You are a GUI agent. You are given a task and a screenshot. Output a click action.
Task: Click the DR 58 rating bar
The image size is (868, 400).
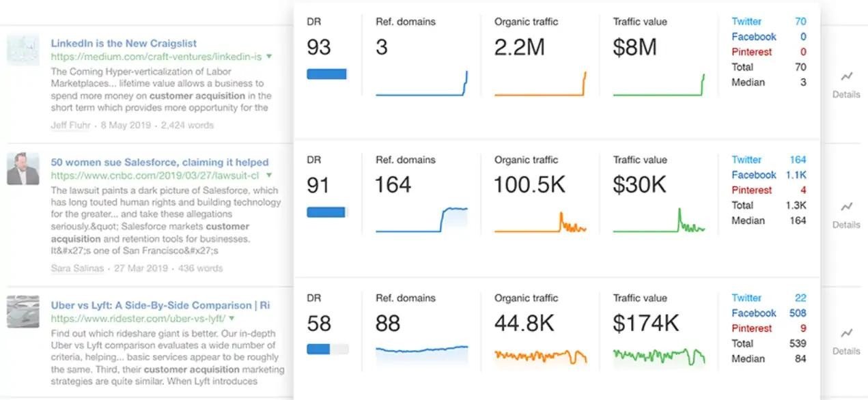tap(327, 349)
